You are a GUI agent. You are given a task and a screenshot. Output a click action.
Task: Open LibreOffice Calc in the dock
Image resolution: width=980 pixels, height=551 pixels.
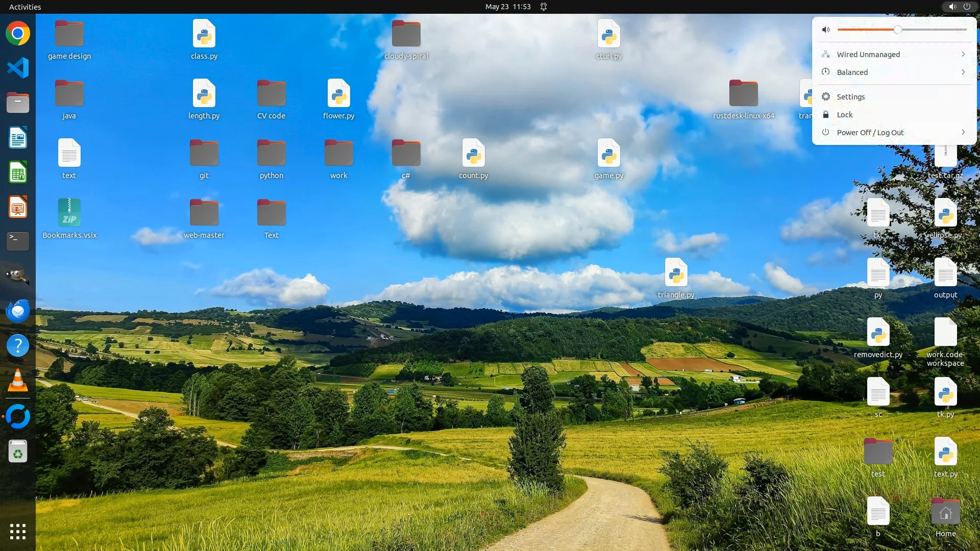[x=18, y=172]
